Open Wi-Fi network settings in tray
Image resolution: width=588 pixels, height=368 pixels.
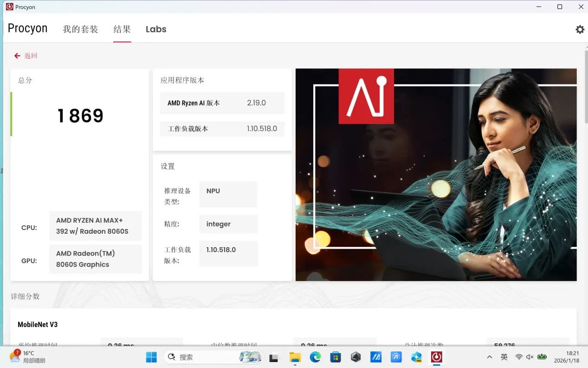point(519,357)
